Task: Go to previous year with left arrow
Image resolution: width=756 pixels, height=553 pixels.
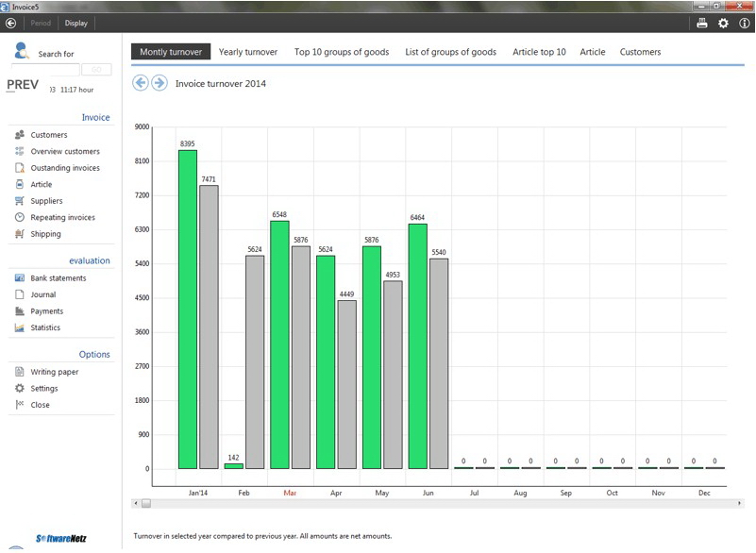Action: coord(141,83)
